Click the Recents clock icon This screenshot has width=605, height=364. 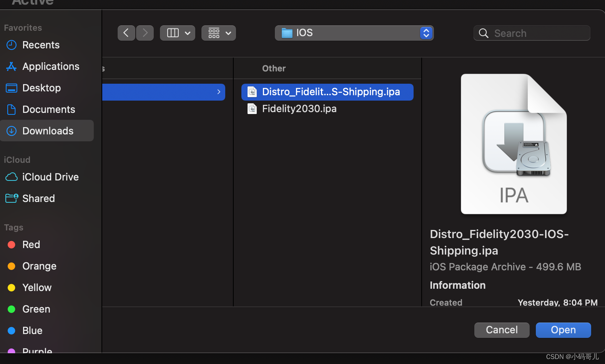coord(12,45)
